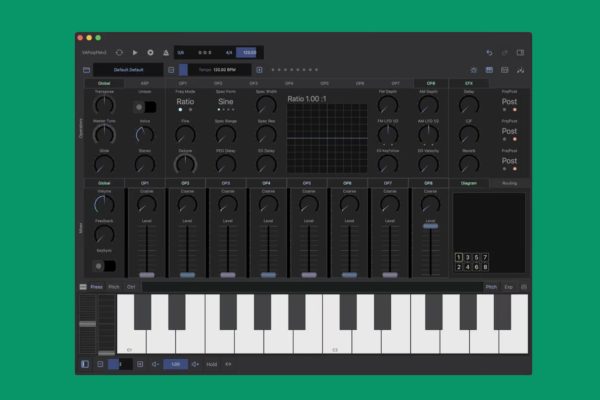Select the left Pre/Post dot for Delay
Viewport: 600px width, 400px height.
504,110
